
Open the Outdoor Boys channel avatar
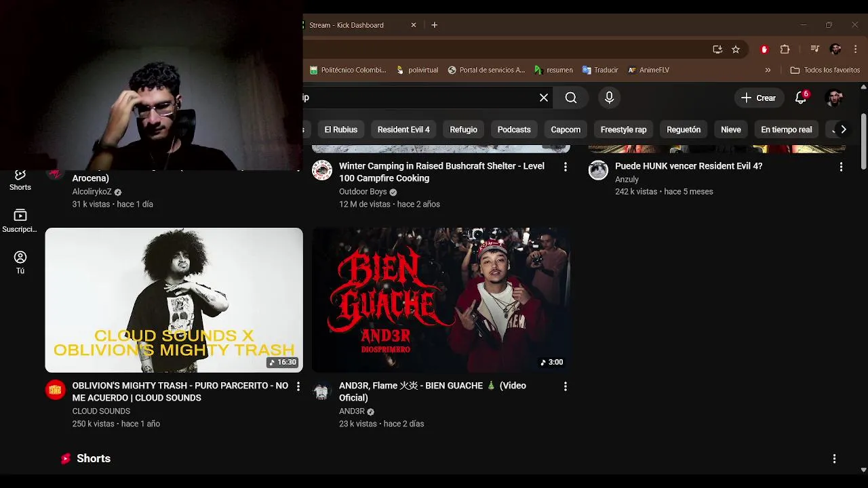coord(322,170)
